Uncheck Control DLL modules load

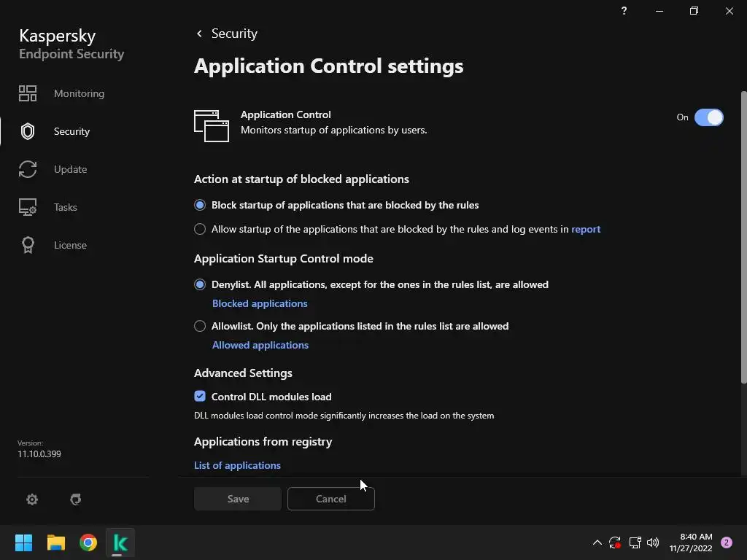click(x=200, y=396)
